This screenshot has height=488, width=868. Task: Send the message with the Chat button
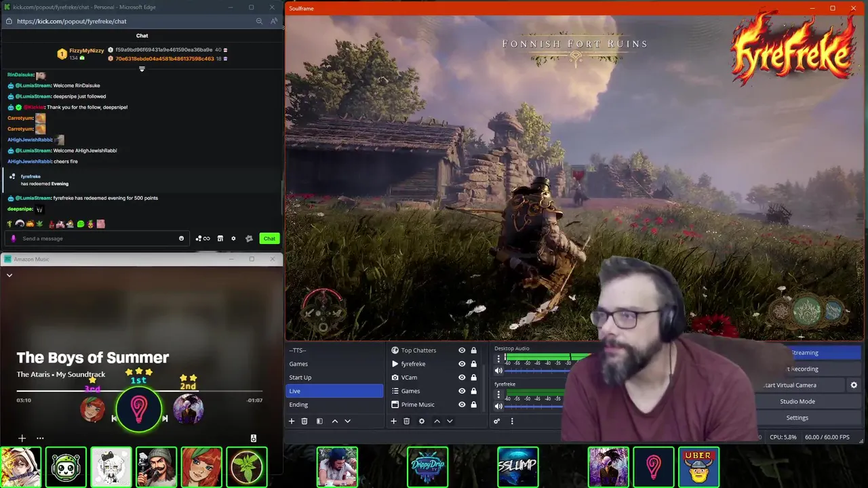tap(269, 239)
